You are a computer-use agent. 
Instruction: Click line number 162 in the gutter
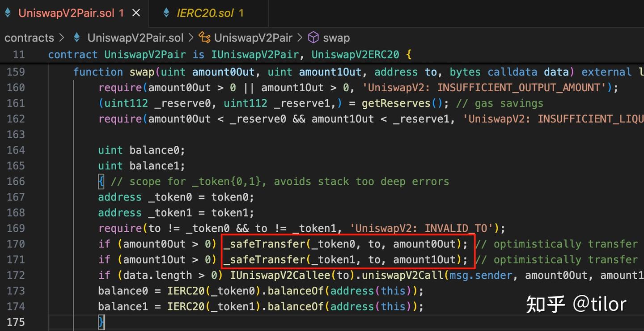tap(16, 119)
